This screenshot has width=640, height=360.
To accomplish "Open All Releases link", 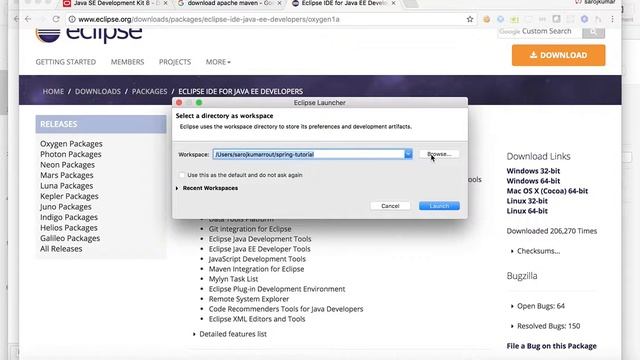I will [61, 249].
